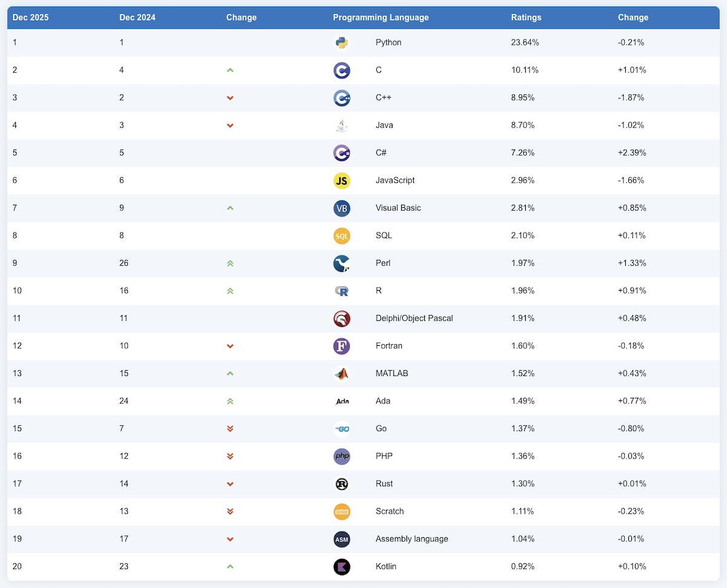Screen dimensions: 727x588
Task: Click the green up arrow in C row
Action: click(230, 70)
